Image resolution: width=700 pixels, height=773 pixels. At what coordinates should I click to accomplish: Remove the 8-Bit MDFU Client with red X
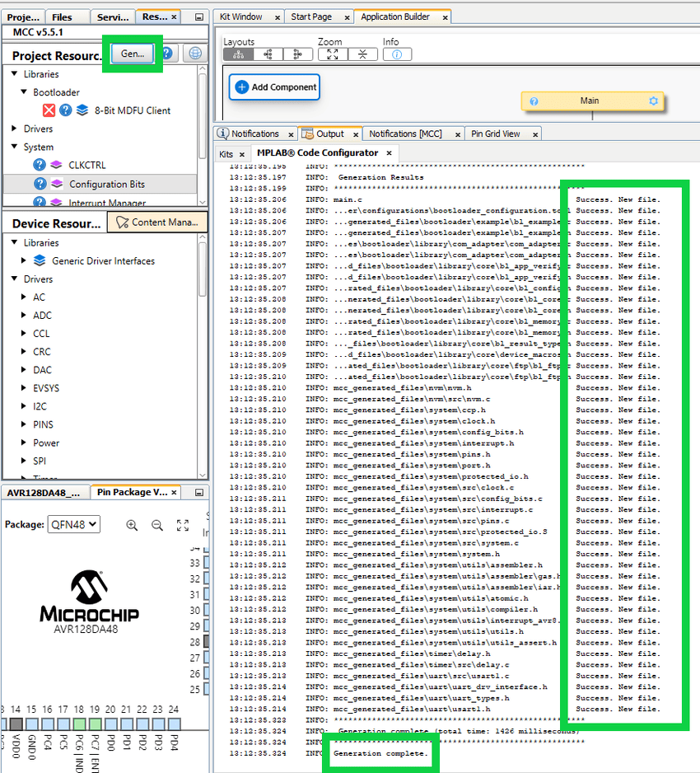[x=49, y=110]
